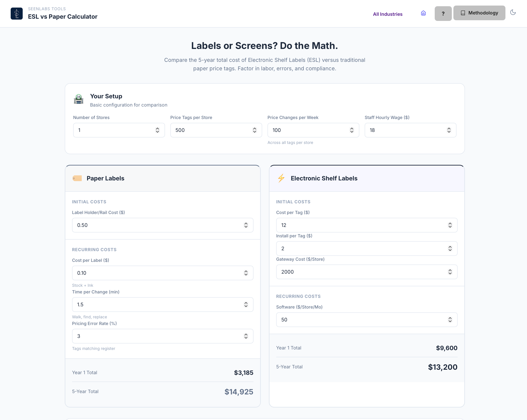Adjust Staff Hourly Wage stepper arrows

point(449,130)
